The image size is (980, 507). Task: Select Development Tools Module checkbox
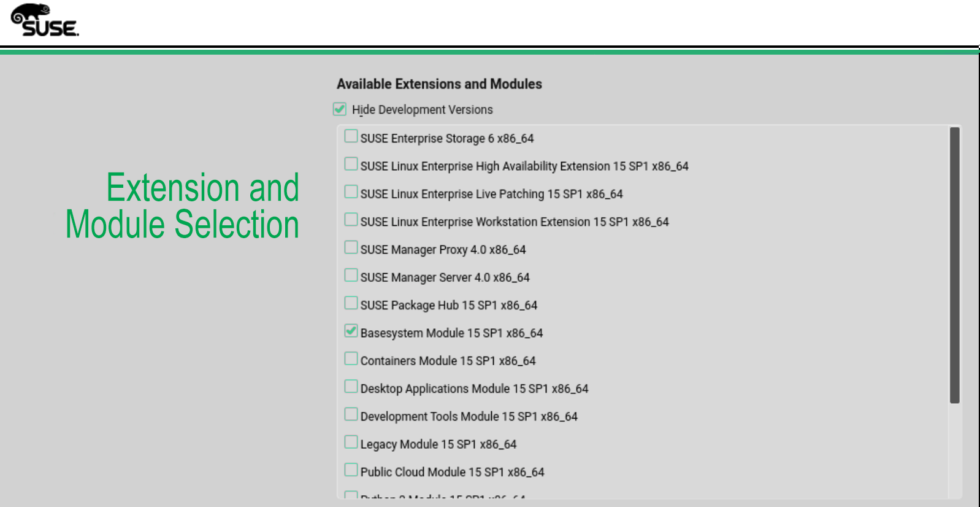(351, 414)
